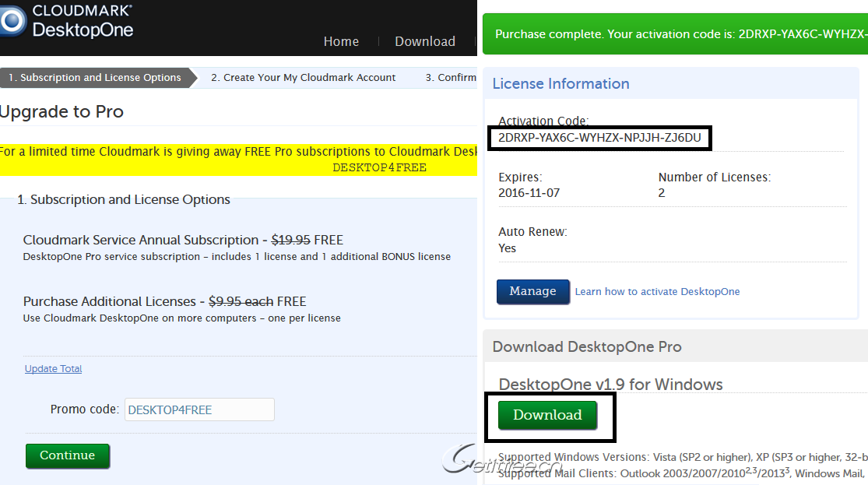The image size is (868, 485).
Task: Open the Download navigation item
Action: click(424, 41)
